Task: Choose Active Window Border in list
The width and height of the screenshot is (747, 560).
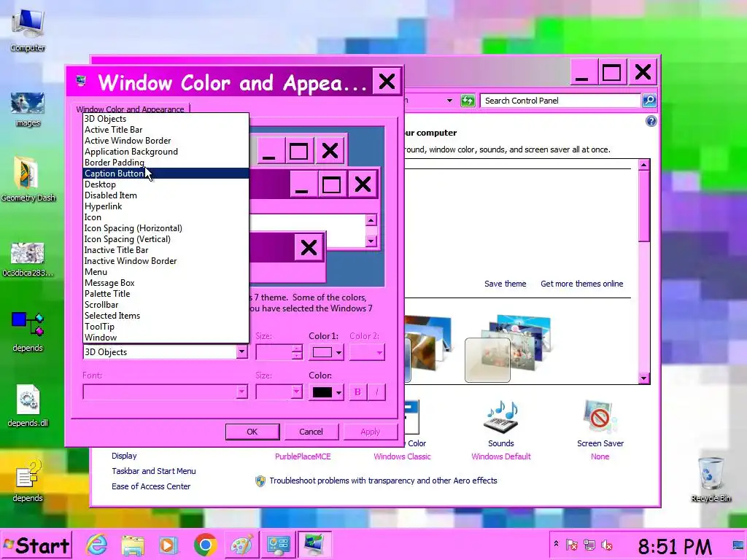Action: click(166, 141)
